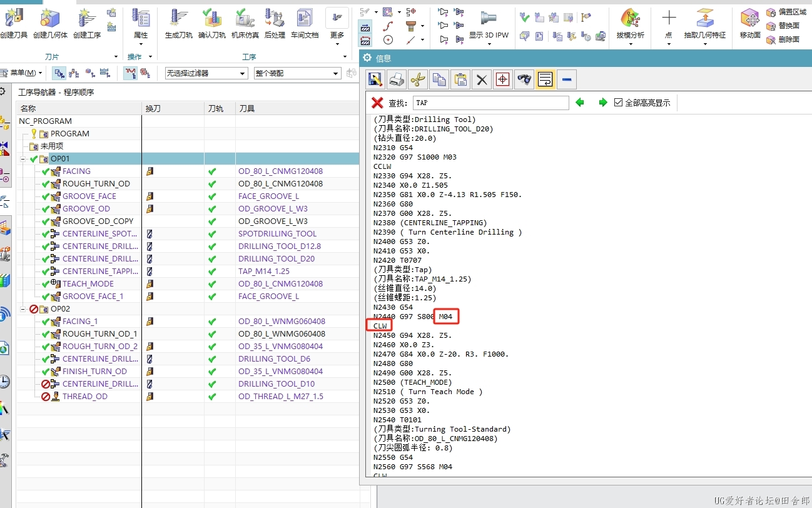Collapse the OP02 program group
Image resolution: width=812 pixels, height=508 pixels.
point(23,309)
